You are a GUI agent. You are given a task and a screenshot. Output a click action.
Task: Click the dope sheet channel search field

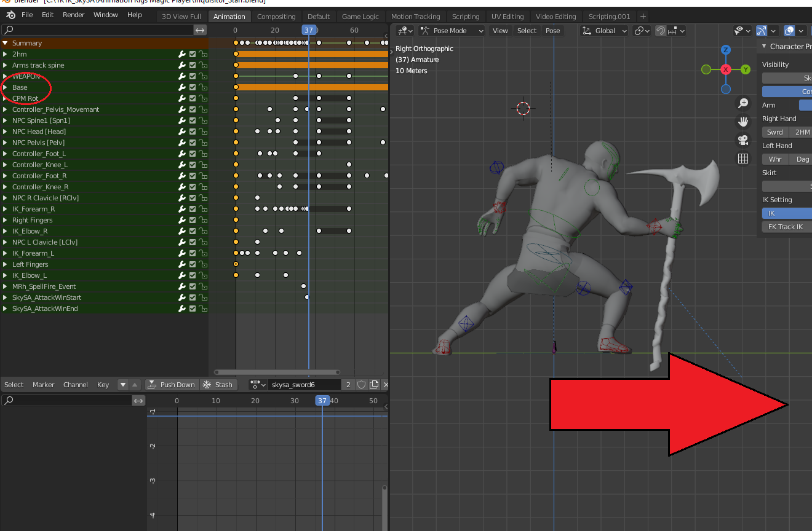[97, 29]
